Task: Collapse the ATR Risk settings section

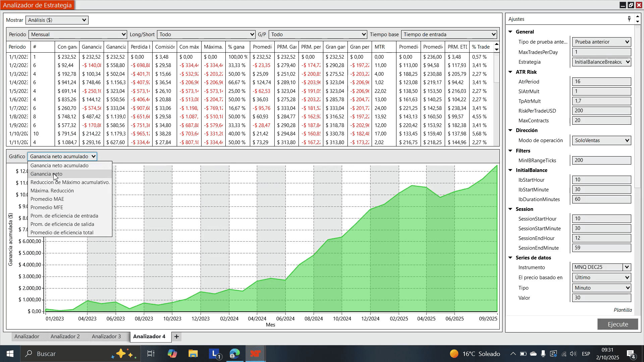Action: click(x=511, y=72)
